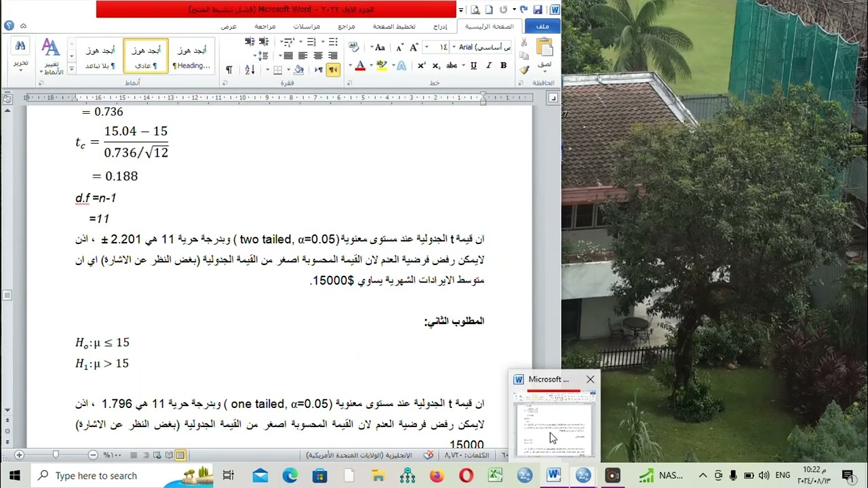Open the File tab
The height and width of the screenshot is (488, 868).
pyautogui.click(x=542, y=26)
